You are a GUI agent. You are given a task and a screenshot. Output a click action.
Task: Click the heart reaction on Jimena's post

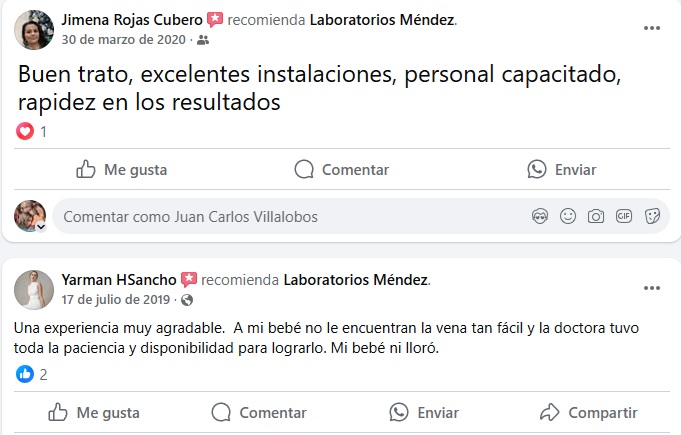click(25, 131)
